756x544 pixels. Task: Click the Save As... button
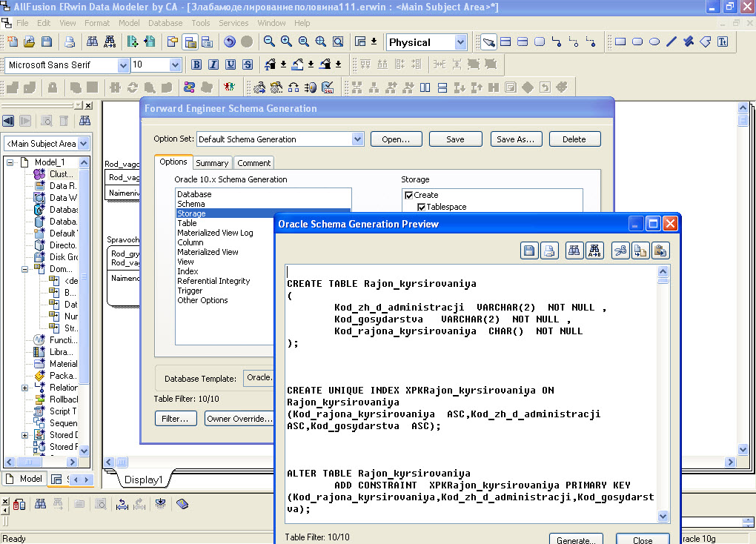click(x=516, y=139)
